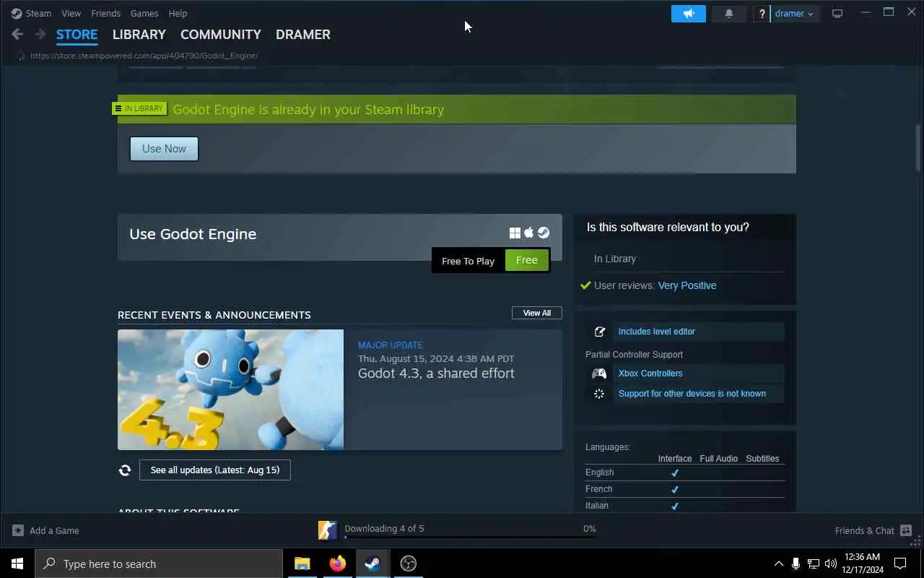This screenshot has width=924, height=578.
Task: Click the Use Now button
Action: pos(164,149)
